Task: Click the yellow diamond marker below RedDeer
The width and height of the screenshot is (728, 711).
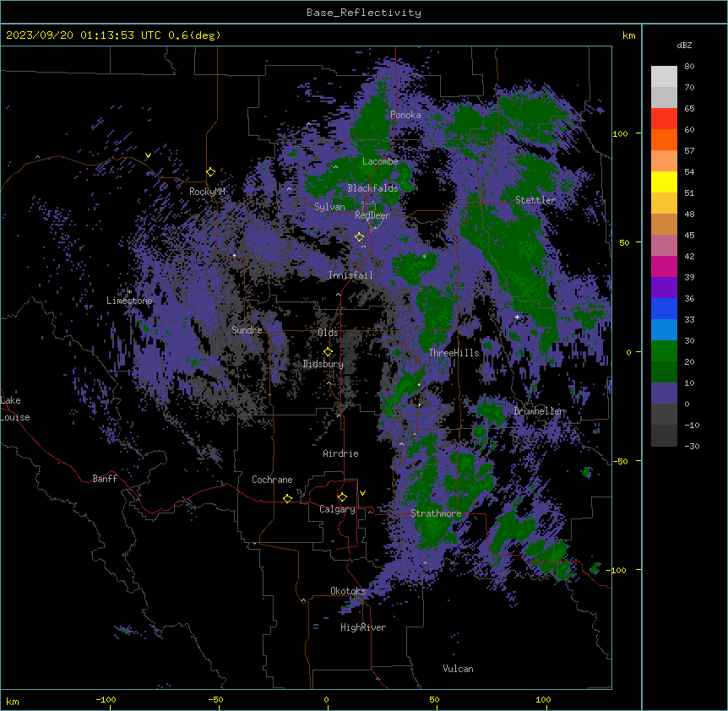Action: (x=359, y=236)
